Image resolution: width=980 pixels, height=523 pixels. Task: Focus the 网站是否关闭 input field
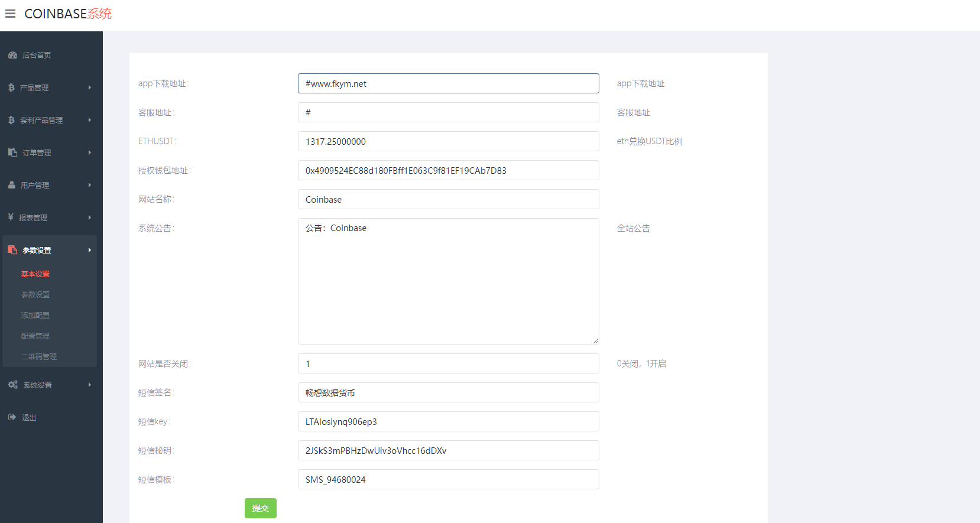[449, 363]
